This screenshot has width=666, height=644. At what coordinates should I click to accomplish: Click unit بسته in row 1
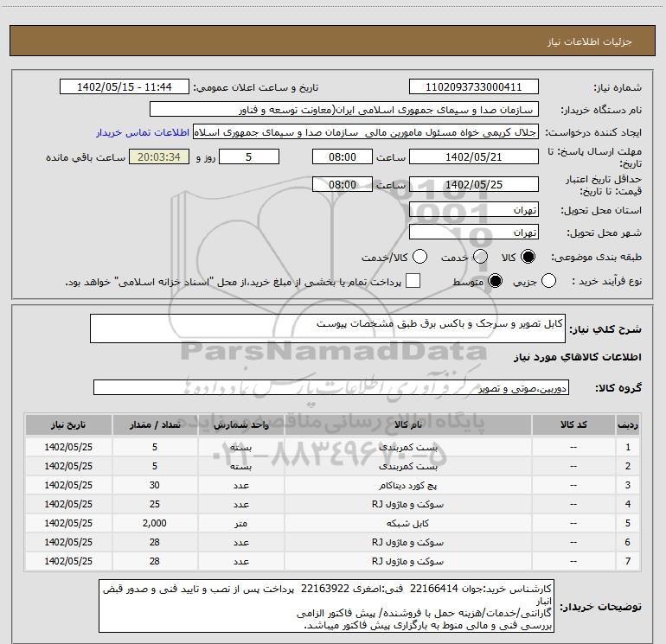pyautogui.click(x=240, y=447)
